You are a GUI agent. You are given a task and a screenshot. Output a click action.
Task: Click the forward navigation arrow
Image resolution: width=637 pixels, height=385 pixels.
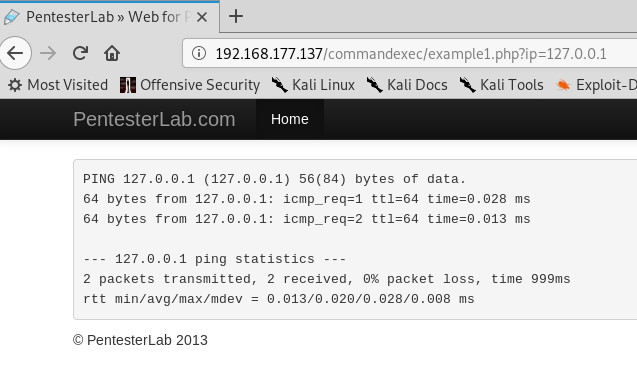(x=48, y=53)
